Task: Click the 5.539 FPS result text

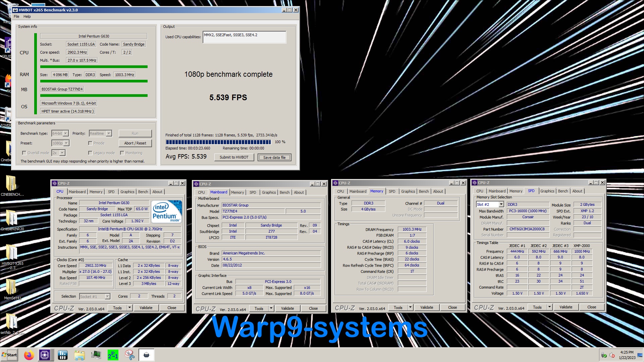Action: click(228, 98)
